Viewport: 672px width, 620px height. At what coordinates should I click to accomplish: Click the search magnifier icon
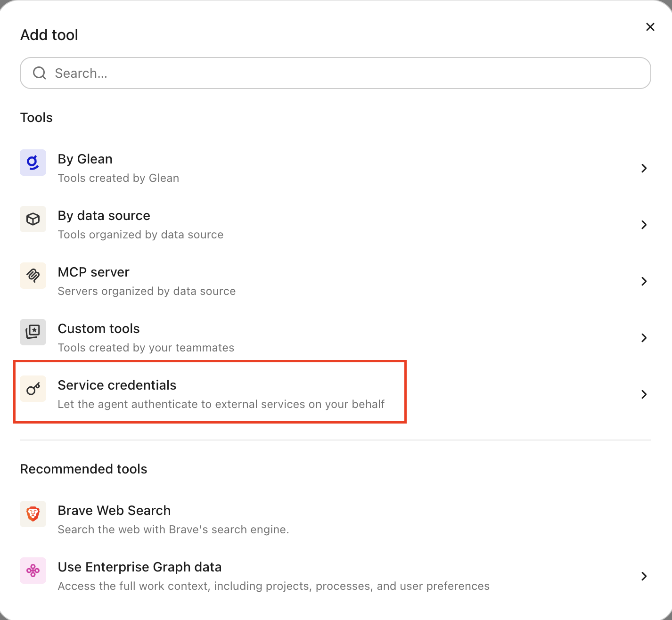tap(40, 73)
